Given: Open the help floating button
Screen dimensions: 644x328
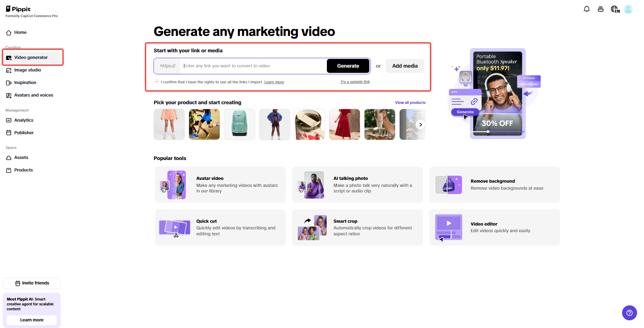Looking at the screenshot, I should (629, 313).
